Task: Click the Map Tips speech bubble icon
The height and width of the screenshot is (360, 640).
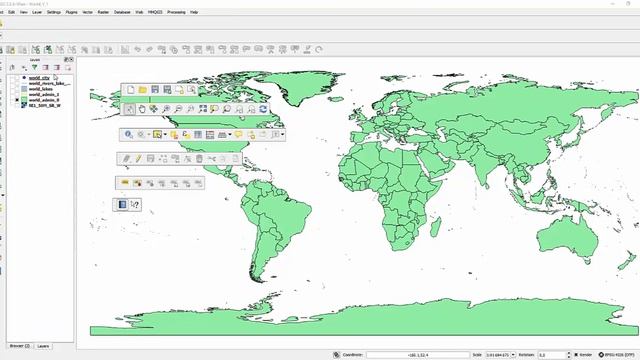Action: pos(238,135)
